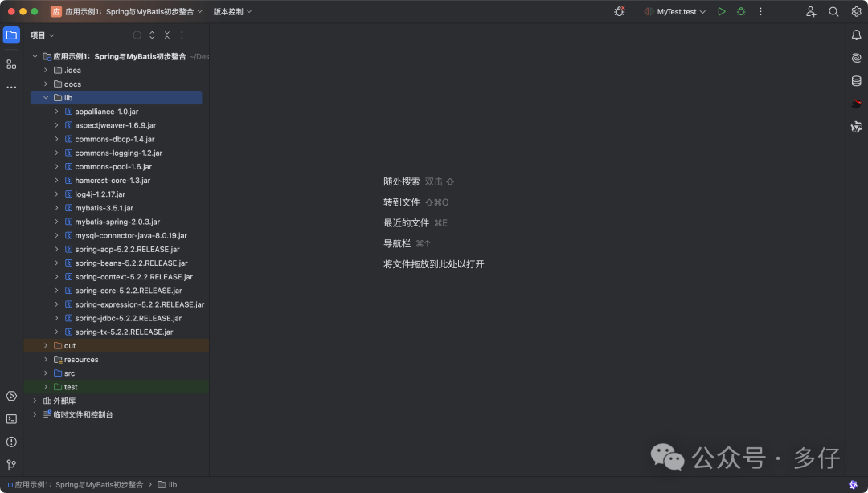Open the 版本控制 dropdown
The width and height of the screenshot is (868, 493).
(232, 11)
